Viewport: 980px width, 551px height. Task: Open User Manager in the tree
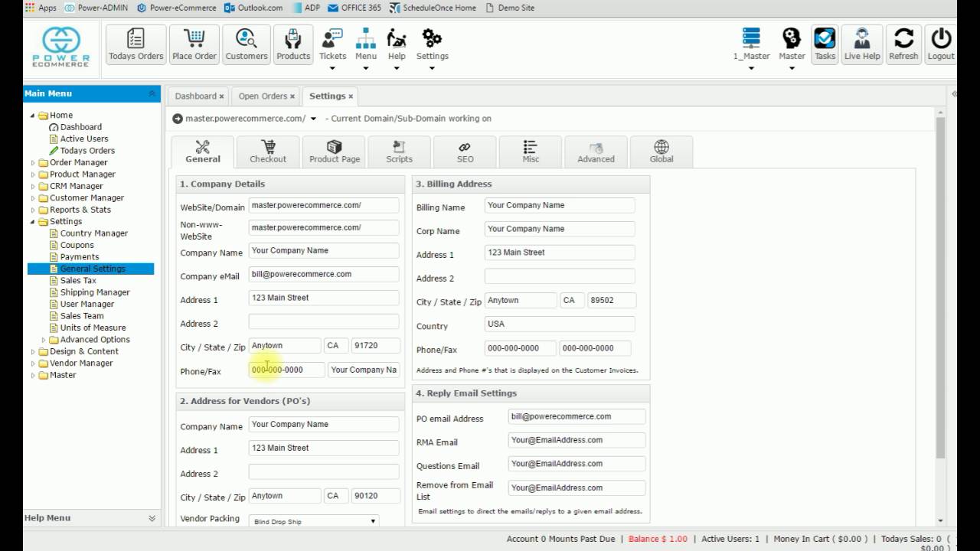[x=87, y=304]
